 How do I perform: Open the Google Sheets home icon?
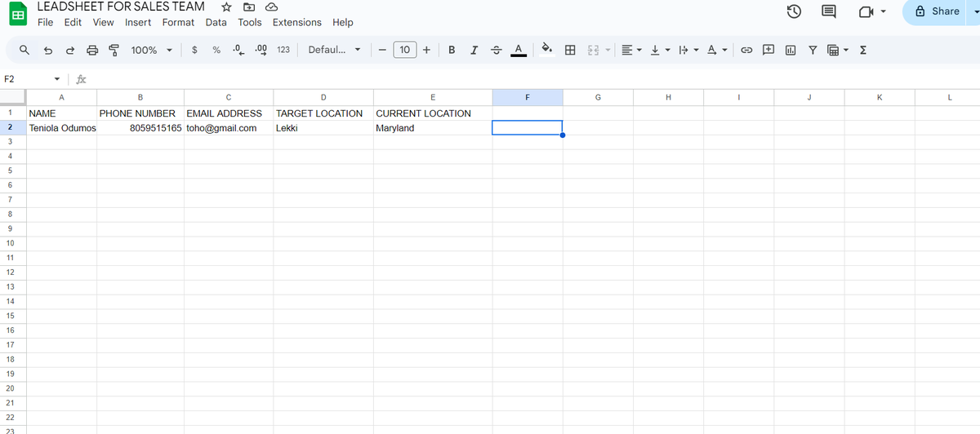click(16, 13)
